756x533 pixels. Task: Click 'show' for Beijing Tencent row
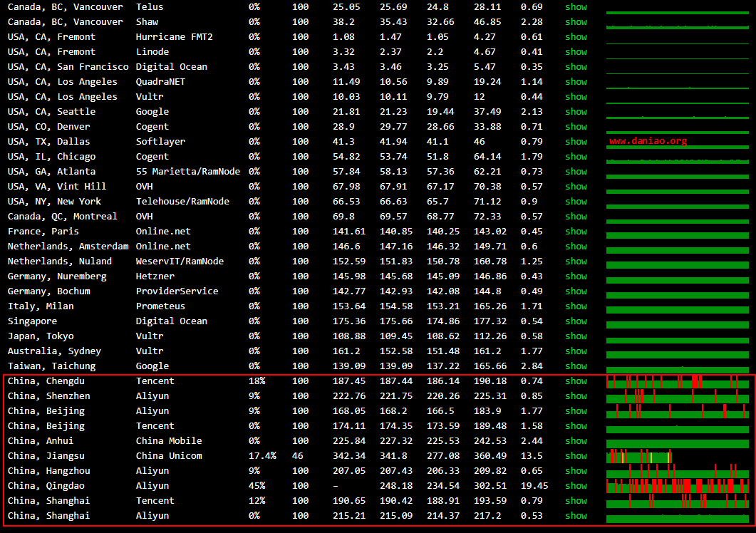tap(576, 426)
